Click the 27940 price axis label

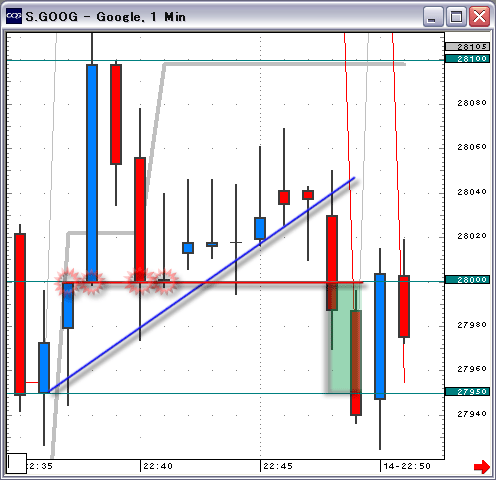[472, 414]
